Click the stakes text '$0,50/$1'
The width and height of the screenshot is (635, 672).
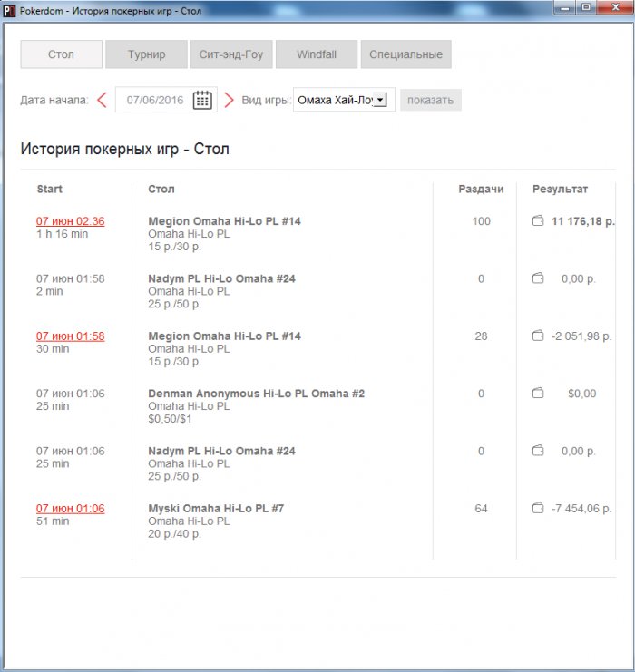pyautogui.click(x=170, y=419)
